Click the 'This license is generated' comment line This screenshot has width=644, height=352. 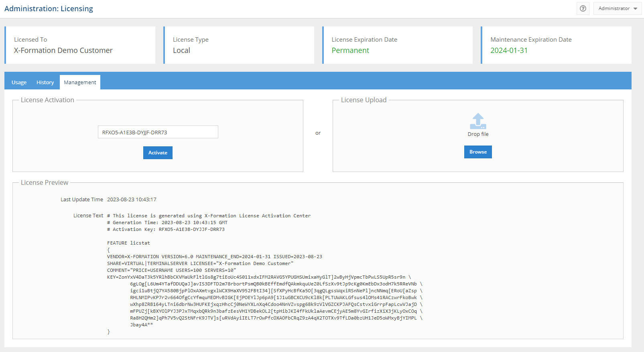(x=209, y=216)
